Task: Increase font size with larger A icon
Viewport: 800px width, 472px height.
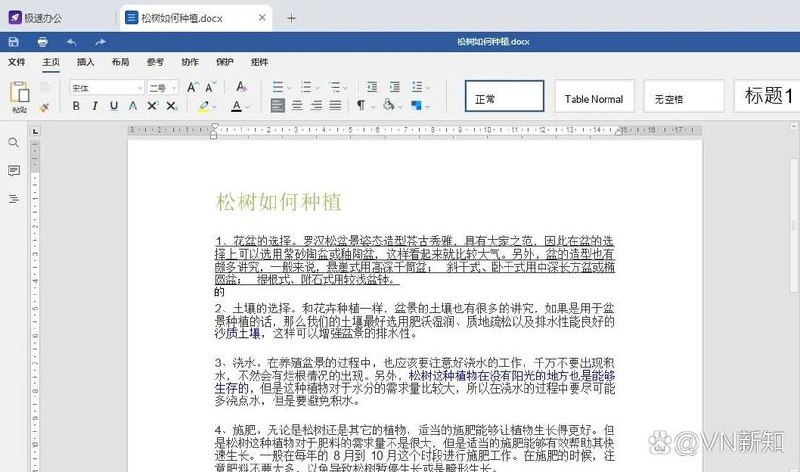Action: (192, 87)
